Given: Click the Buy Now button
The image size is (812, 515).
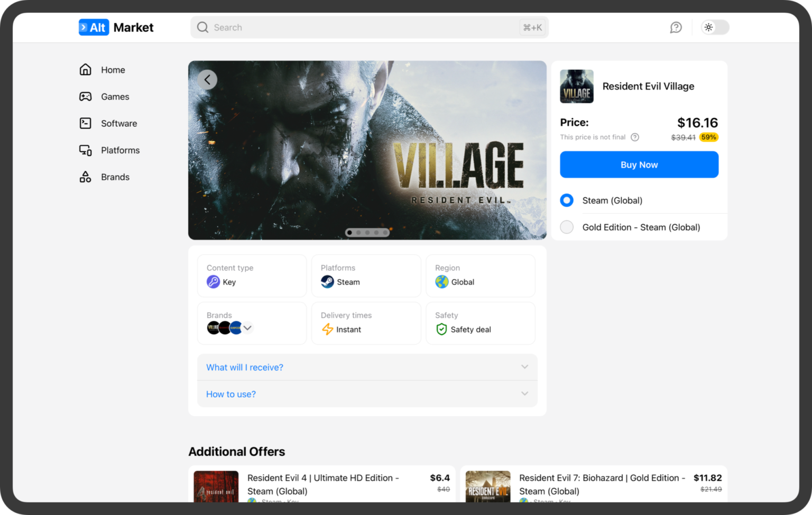Looking at the screenshot, I should [x=639, y=165].
